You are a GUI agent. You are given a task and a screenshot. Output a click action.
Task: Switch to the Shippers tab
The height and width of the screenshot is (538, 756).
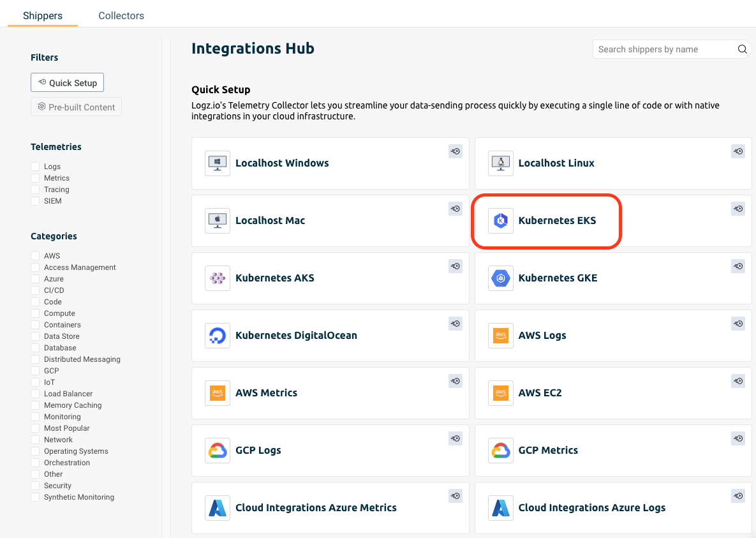coord(43,15)
